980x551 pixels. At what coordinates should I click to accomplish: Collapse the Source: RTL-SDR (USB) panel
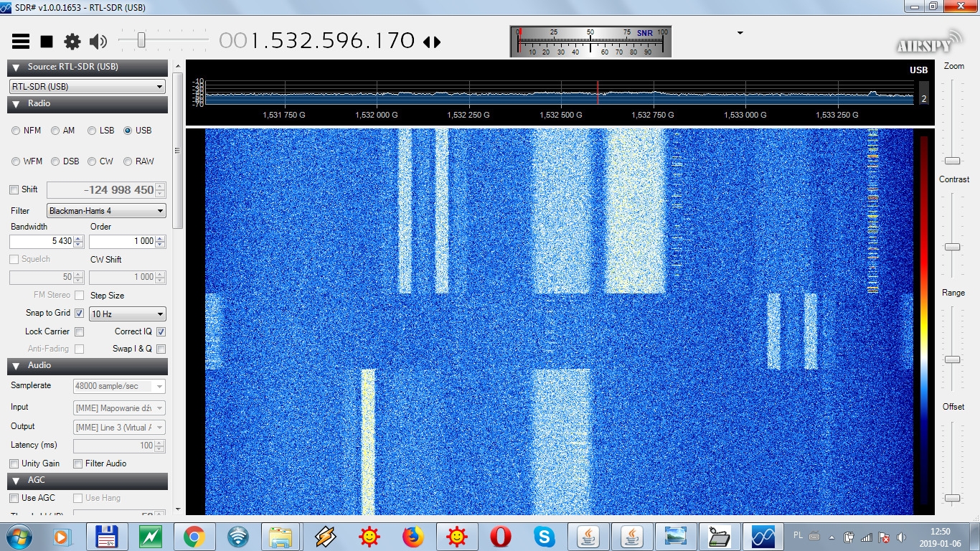click(x=88, y=67)
